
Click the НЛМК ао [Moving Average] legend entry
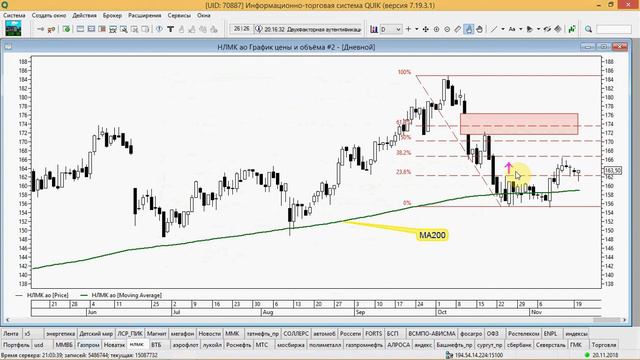[121, 295]
